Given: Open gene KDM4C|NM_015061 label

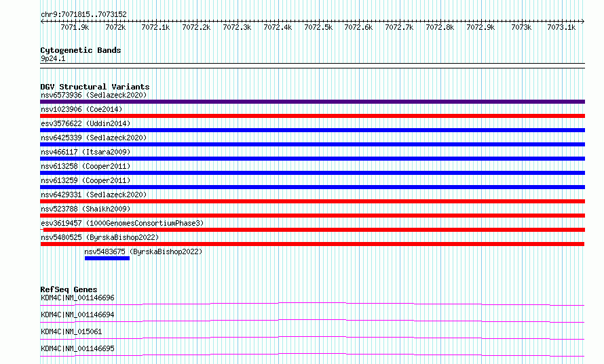Looking at the screenshot, I should click(71, 331).
